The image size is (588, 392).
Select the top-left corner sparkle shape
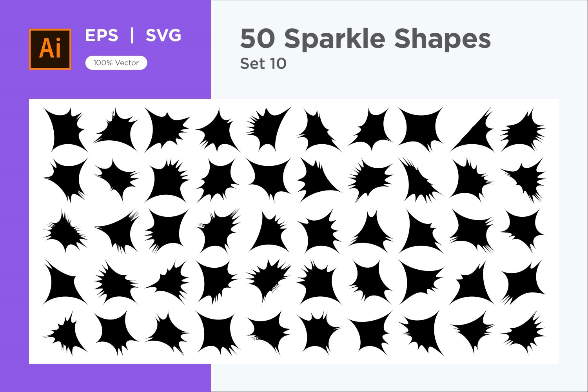[x=63, y=129]
